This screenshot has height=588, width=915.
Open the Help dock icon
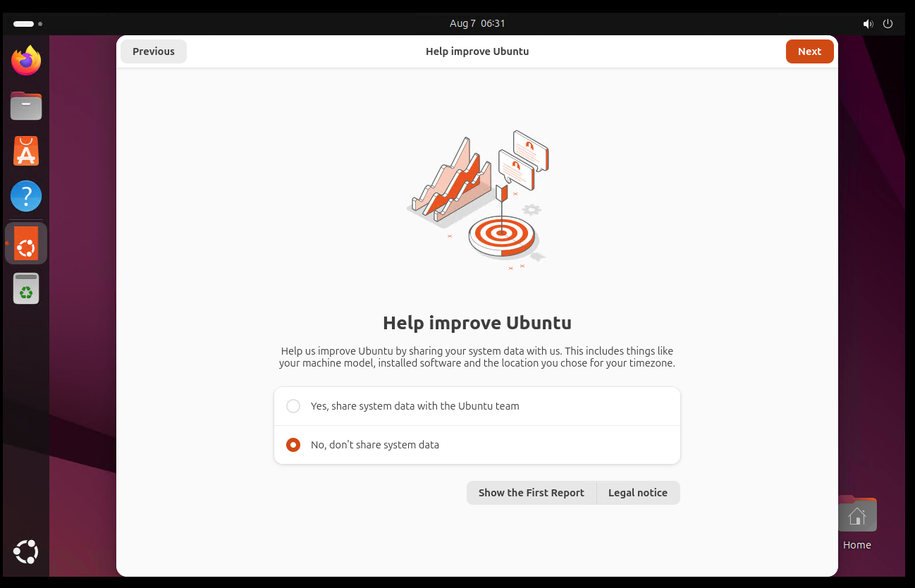(26, 196)
